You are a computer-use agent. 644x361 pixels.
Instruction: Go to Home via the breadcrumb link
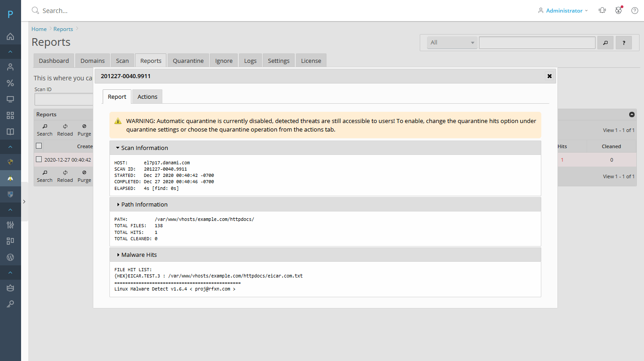pos(39,29)
